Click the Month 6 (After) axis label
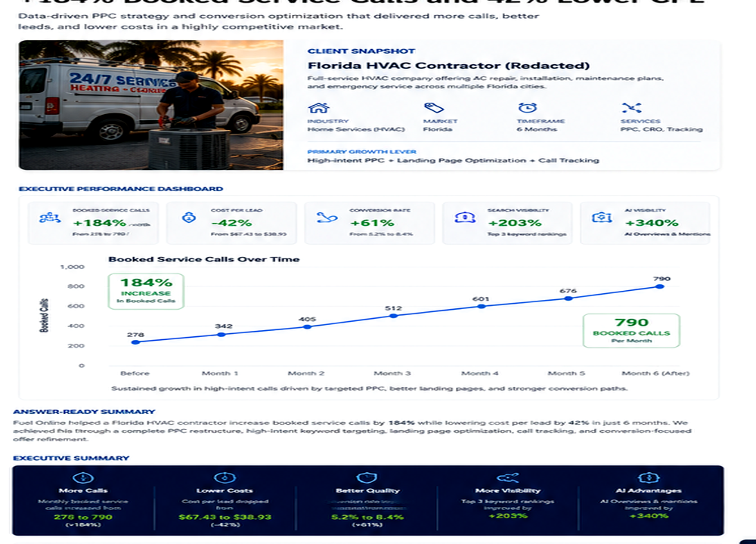756x544 pixels. 655,373
